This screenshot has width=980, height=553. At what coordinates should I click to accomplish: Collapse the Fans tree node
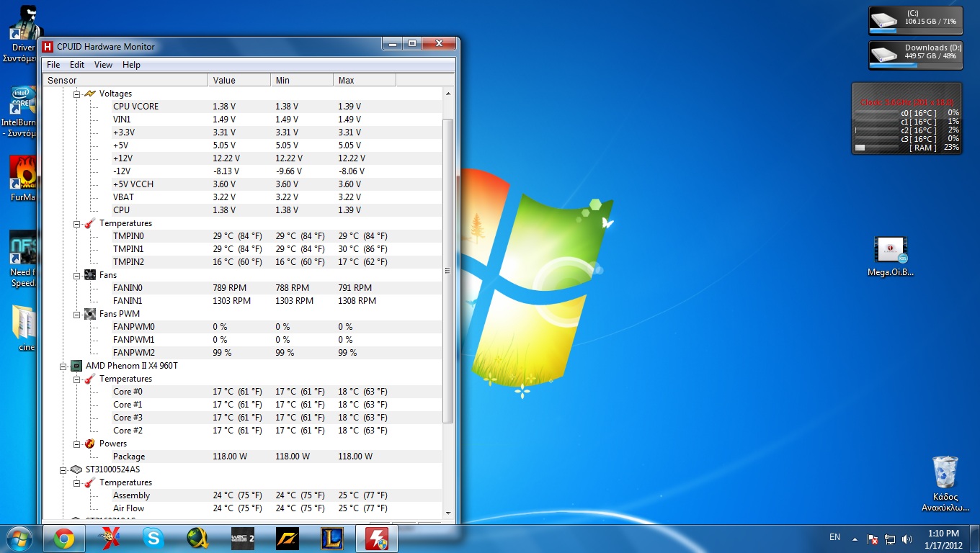pos(77,275)
